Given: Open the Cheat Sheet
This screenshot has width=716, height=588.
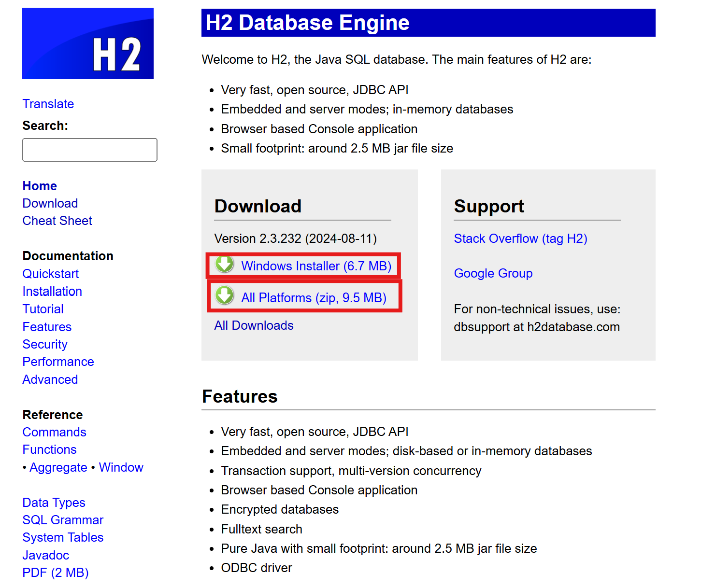Looking at the screenshot, I should click(x=57, y=221).
